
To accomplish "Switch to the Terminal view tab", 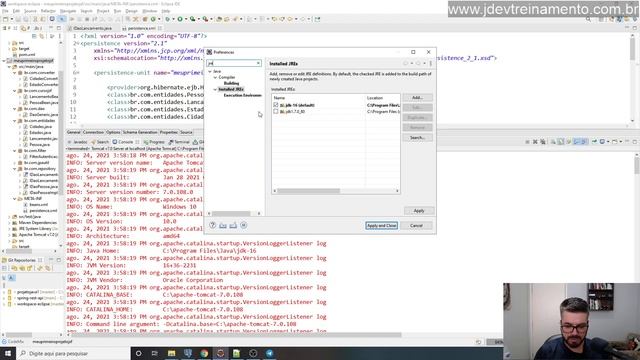I will coord(180,142).
